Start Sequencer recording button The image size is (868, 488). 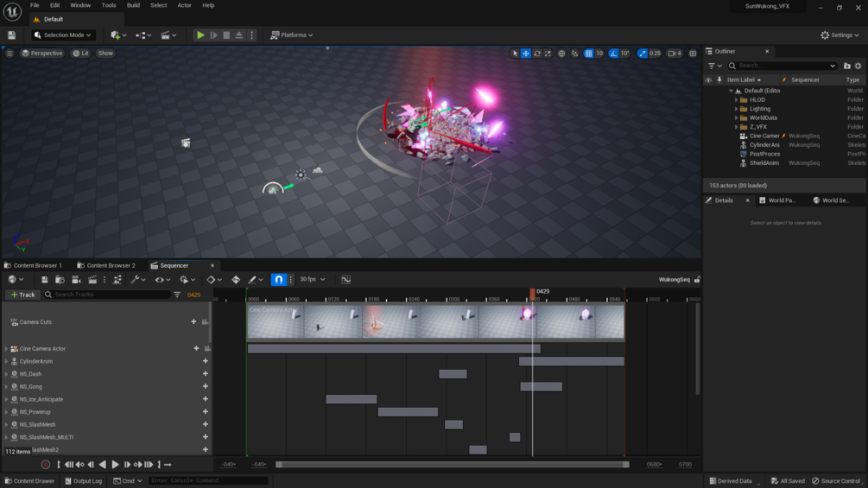[x=46, y=465]
